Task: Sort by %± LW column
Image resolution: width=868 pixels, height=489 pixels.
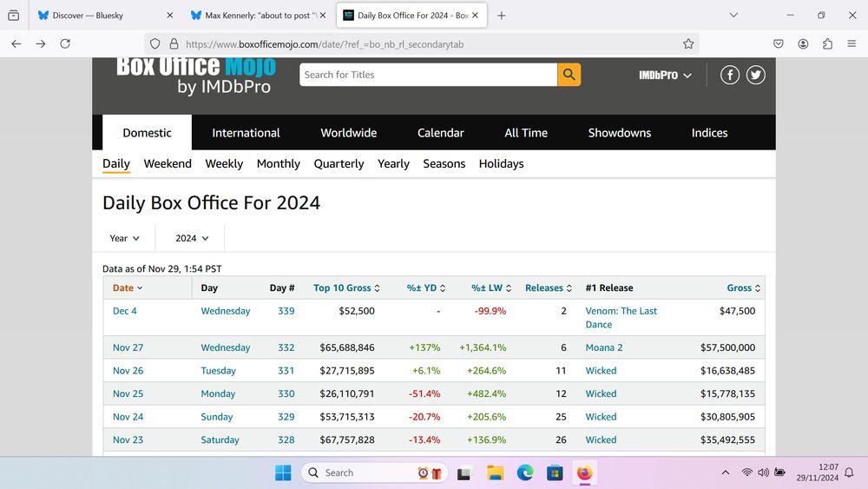Action: 491,288
